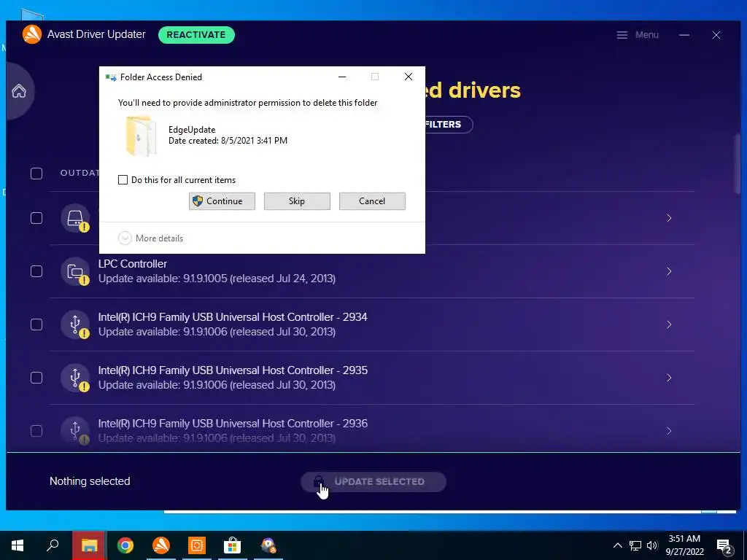Open the hamburger Menu icon

[x=622, y=35]
